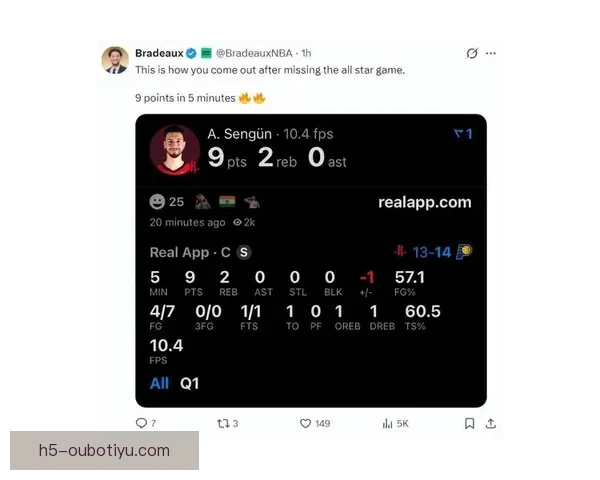
Task: Like the tweet with heart icon
Action: (x=305, y=423)
